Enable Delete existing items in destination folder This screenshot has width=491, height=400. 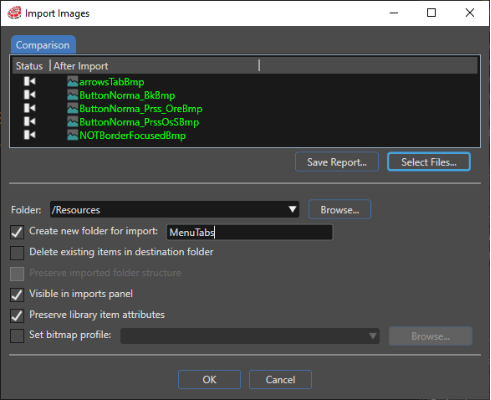pos(17,253)
